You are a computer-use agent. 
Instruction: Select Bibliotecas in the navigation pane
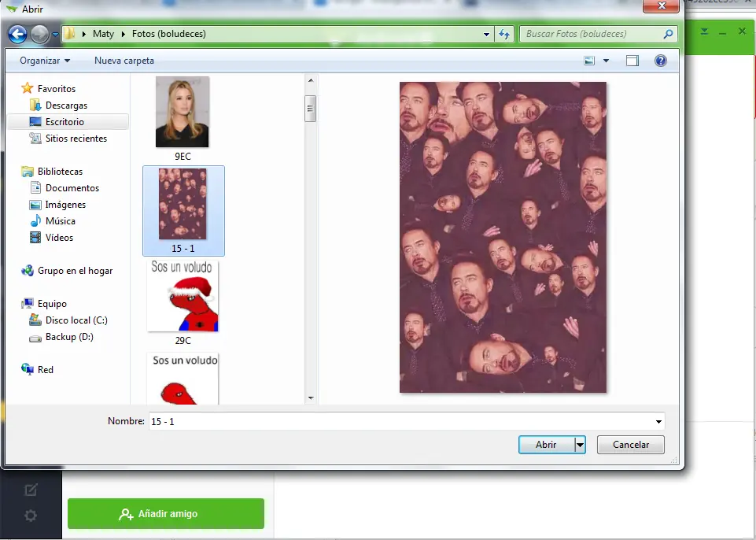(x=61, y=172)
